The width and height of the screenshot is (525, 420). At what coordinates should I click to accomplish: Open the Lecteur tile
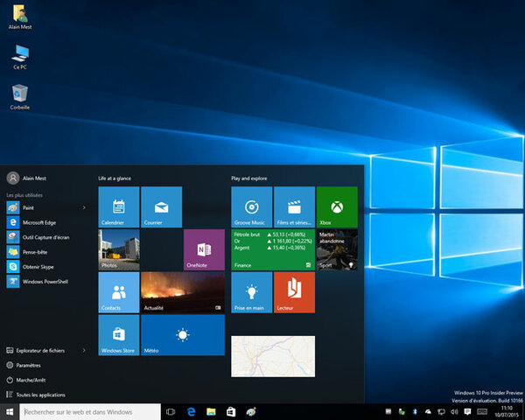tap(294, 292)
